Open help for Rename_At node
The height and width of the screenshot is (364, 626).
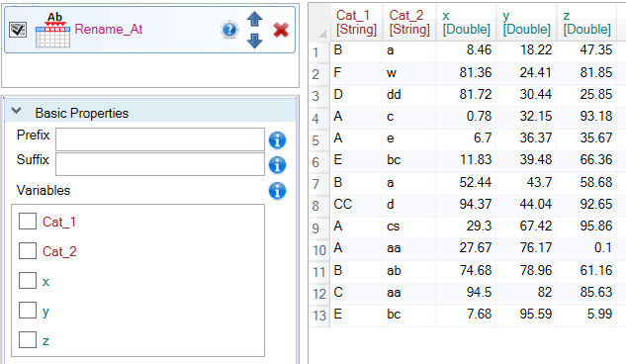coord(229,30)
